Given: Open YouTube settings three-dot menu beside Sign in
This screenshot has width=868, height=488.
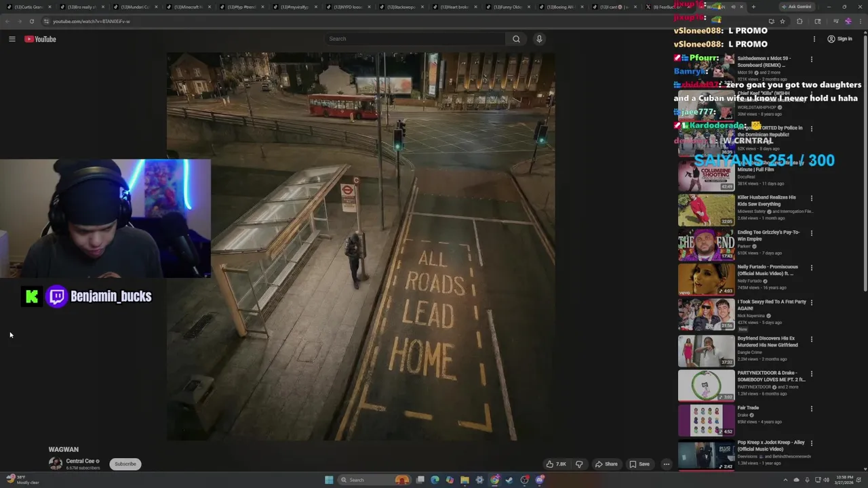Looking at the screenshot, I should (814, 39).
